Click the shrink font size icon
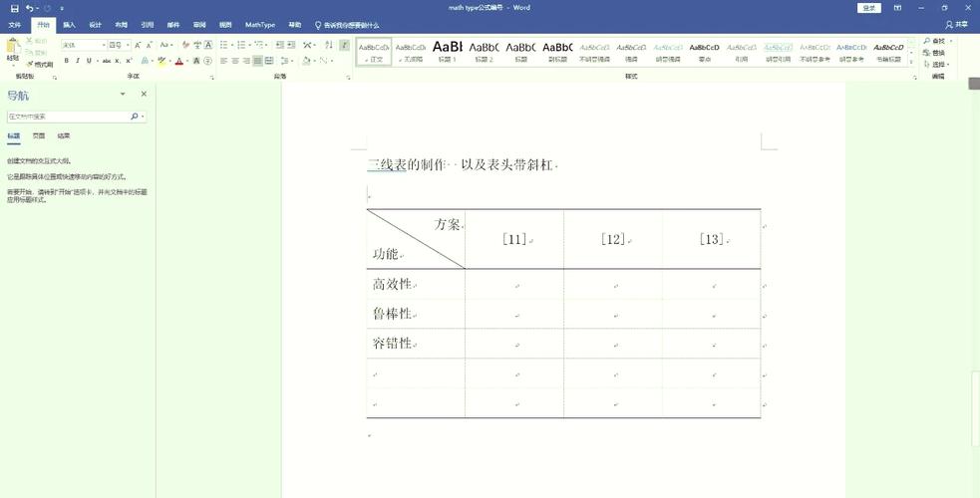Image resolution: width=980 pixels, height=498 pixels. point(150,45)
